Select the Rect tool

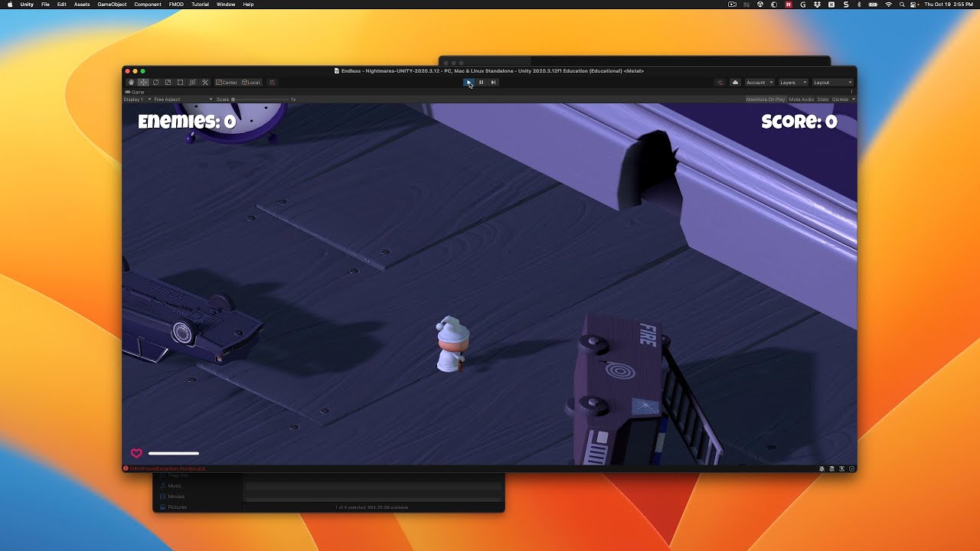point(180,83)
